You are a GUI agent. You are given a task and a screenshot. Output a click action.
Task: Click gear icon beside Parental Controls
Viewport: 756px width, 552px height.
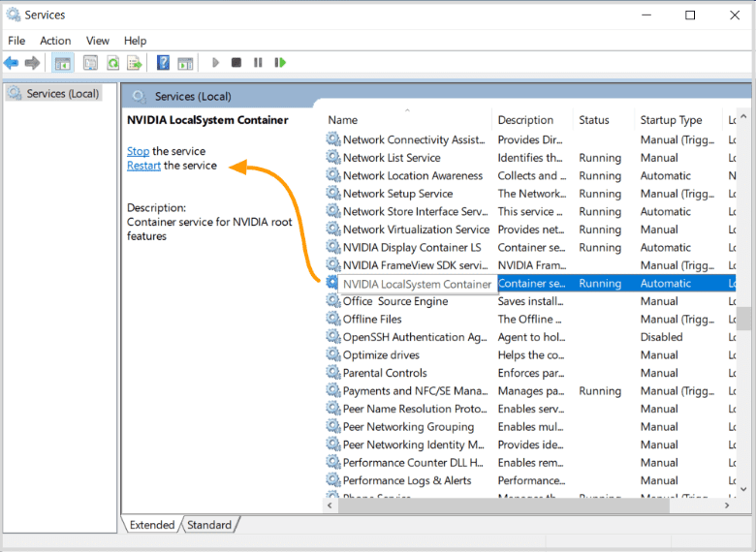tap(333, 372)
